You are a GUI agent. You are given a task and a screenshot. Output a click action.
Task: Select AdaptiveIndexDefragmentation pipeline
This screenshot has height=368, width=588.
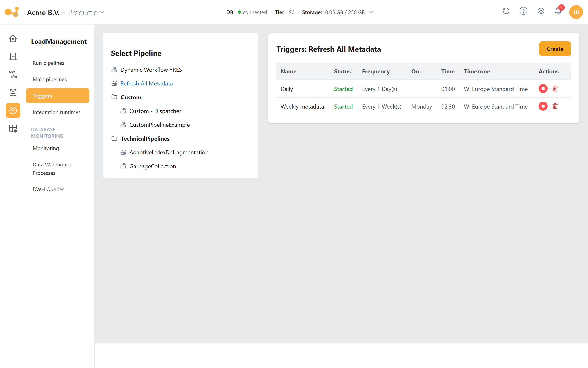(x=169, y=152)
